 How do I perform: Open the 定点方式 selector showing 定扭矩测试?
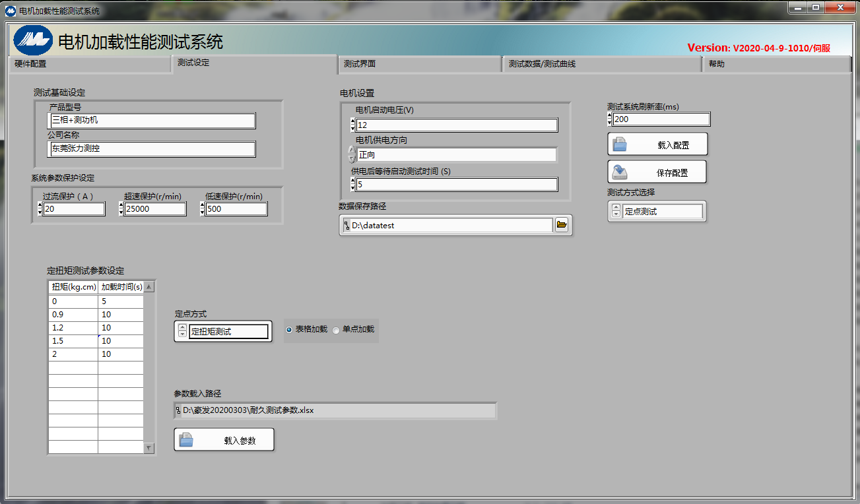(228, 332)
